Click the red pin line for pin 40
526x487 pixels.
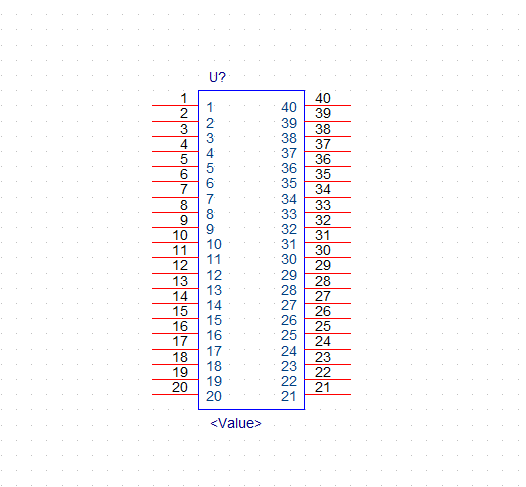point(328,105)
